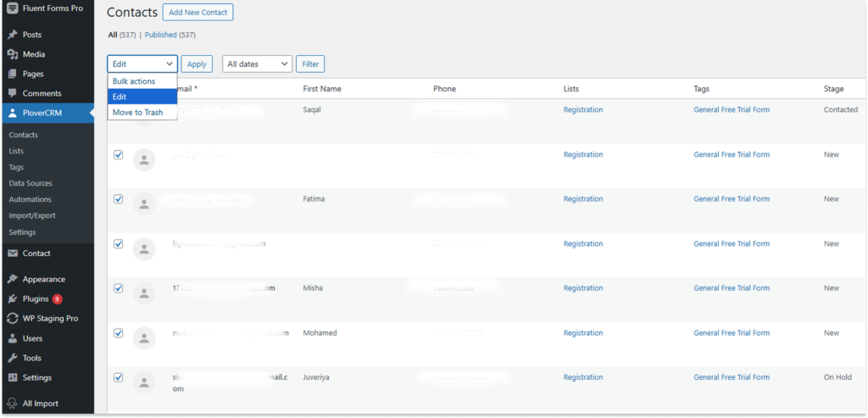Collapse the bulk actions dropdown showing Edit
868x418 pixels.
[142, 64]
